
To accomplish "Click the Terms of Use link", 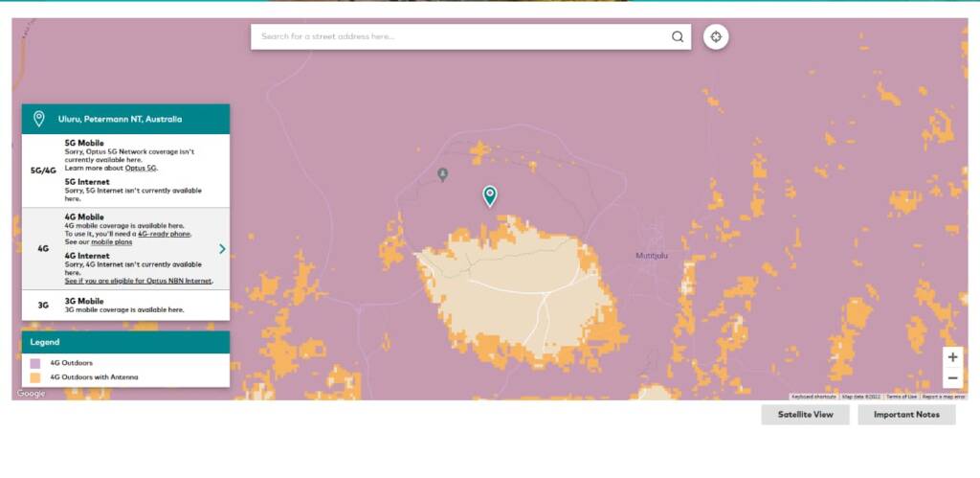I will [901, 397].
